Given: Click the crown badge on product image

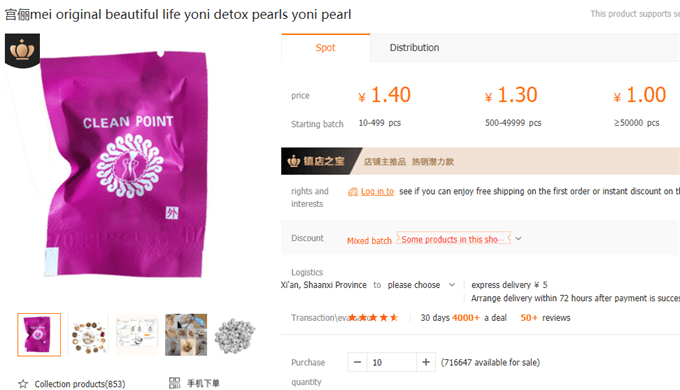Looking at the screenshot, I should tap(22, 50).
